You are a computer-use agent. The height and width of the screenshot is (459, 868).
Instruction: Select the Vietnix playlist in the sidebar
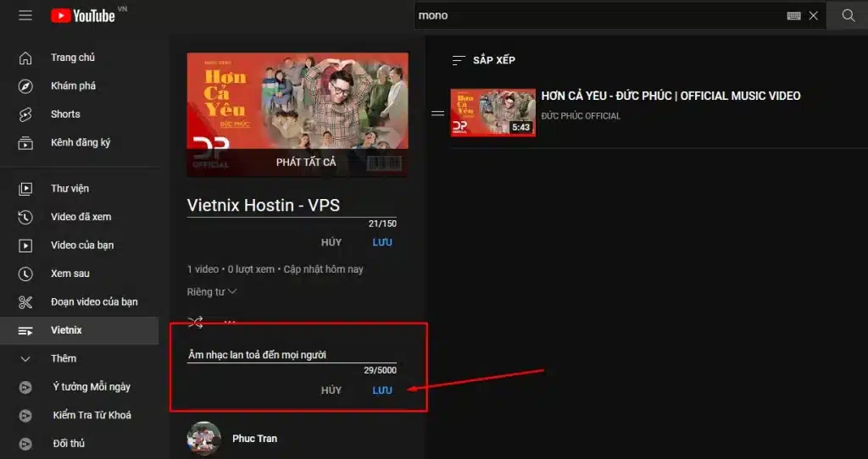pyautogui.click(x=79, y=330)
